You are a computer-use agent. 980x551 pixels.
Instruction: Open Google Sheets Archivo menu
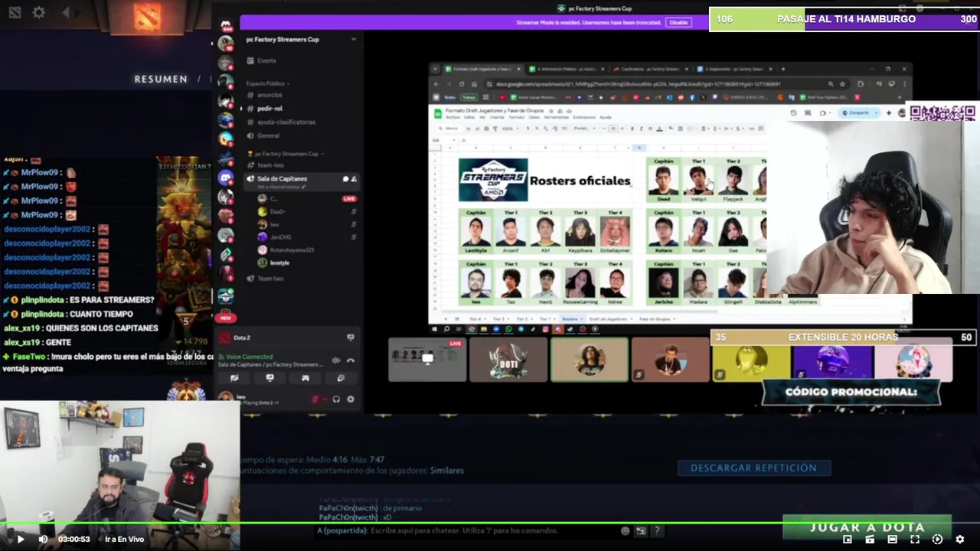click(453, 117)
